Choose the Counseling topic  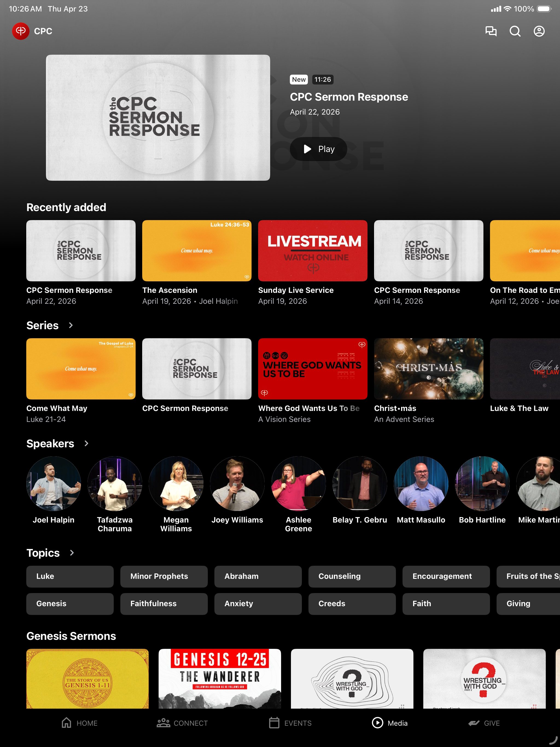(352, 576)
